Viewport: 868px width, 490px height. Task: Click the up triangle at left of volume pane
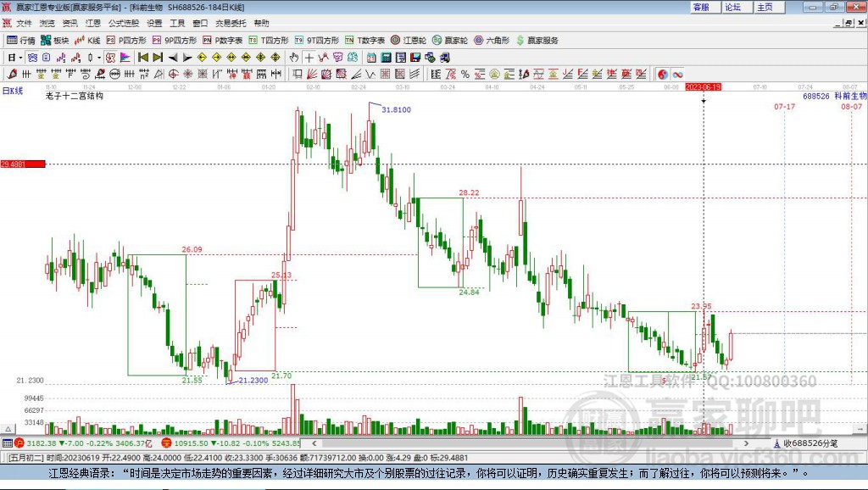pyautogui.click(x=8, y=429)
